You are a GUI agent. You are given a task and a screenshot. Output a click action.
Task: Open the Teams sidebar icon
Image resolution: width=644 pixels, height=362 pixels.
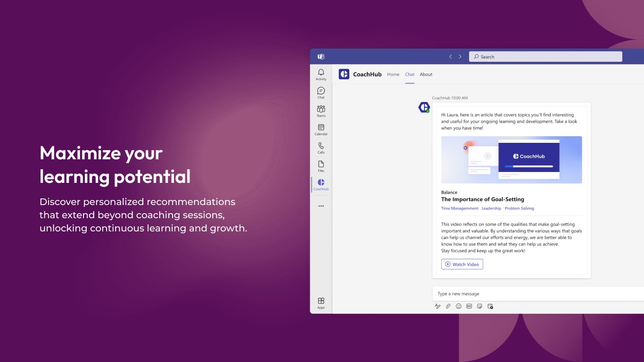(321, 111)
